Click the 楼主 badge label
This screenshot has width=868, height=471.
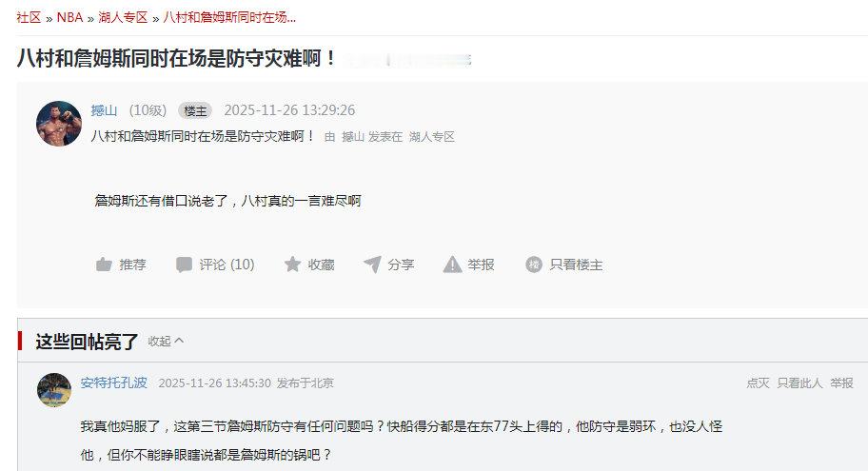point(195,110)
